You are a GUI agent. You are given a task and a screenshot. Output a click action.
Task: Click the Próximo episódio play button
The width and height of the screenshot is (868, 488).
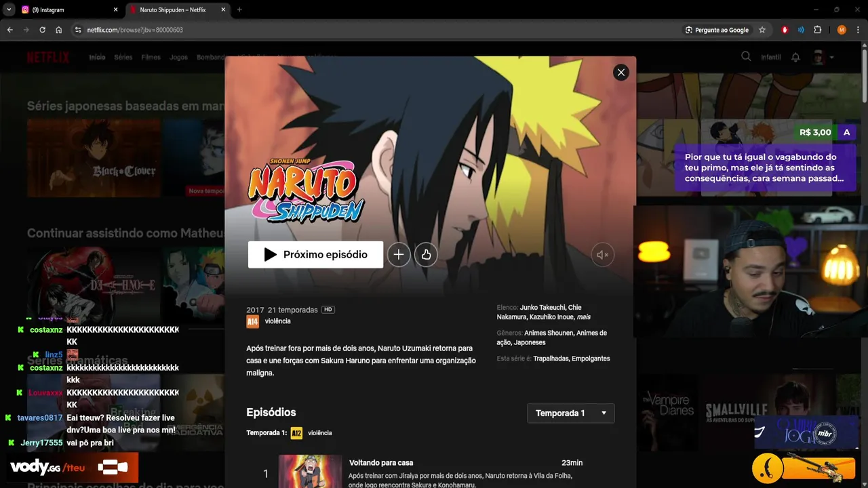pos(315,255)
